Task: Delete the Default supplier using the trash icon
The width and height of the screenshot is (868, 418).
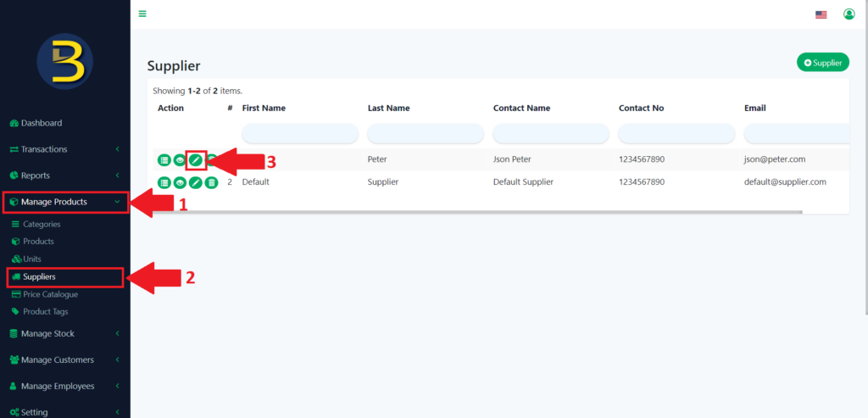Action: pyautogui.click(x=212, y=182)
